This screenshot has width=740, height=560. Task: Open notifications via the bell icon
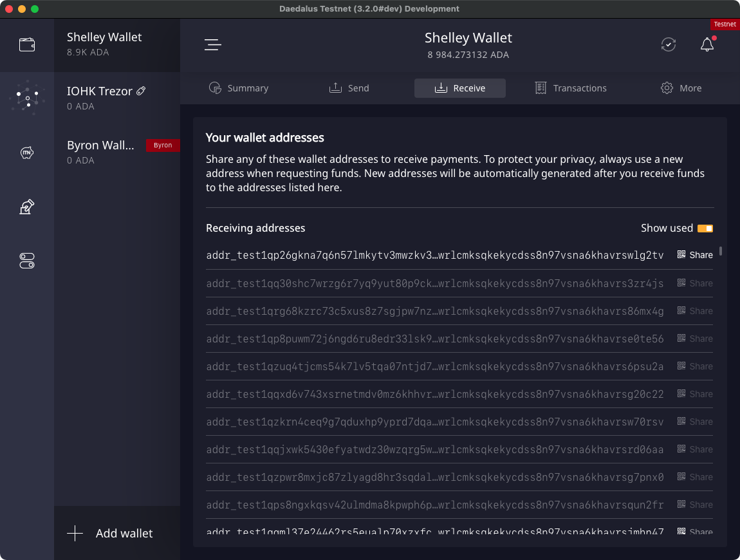707,45
